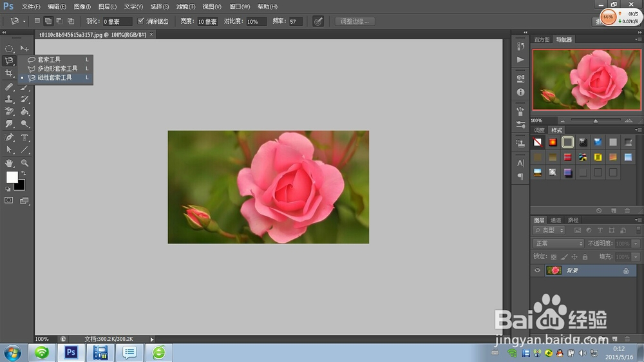Select the Background Eraser tool
The image size is (644, 362).
coord(8,111)
